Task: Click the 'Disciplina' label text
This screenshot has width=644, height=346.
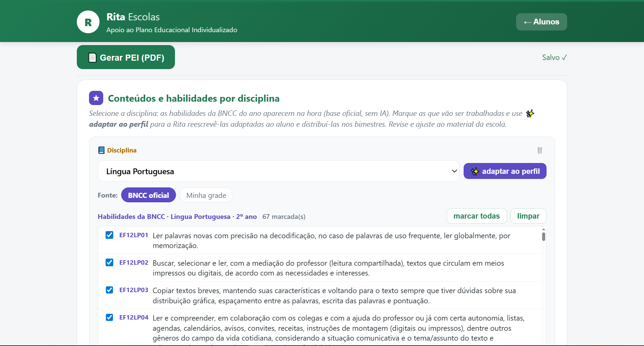Action: (122, 150)
